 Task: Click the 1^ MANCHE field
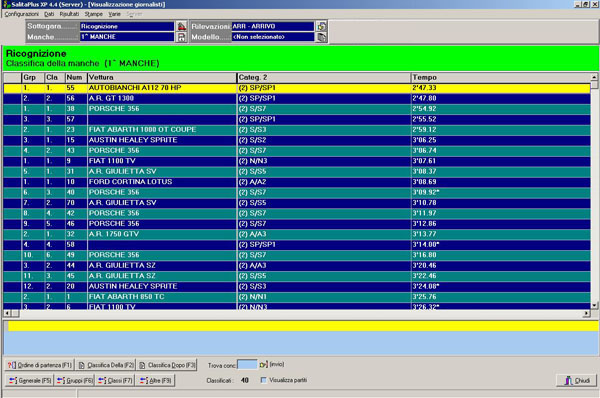[x=127, y=37]
